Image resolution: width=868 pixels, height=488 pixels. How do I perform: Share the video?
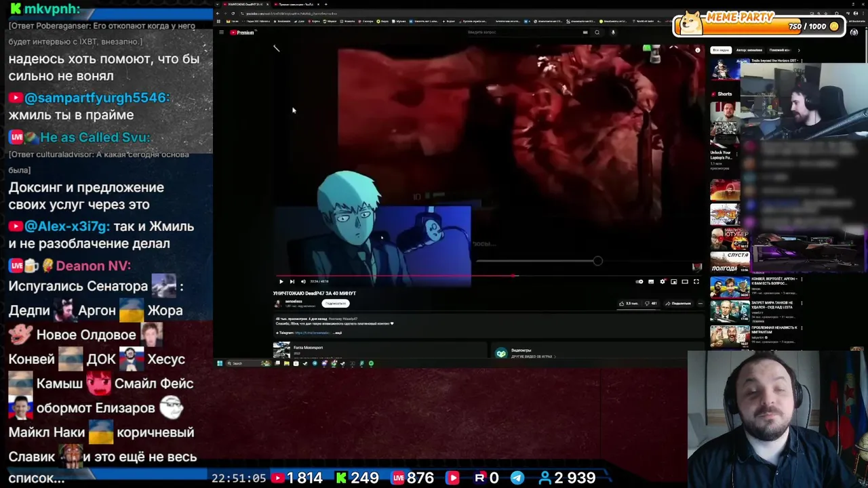(679, 304)
